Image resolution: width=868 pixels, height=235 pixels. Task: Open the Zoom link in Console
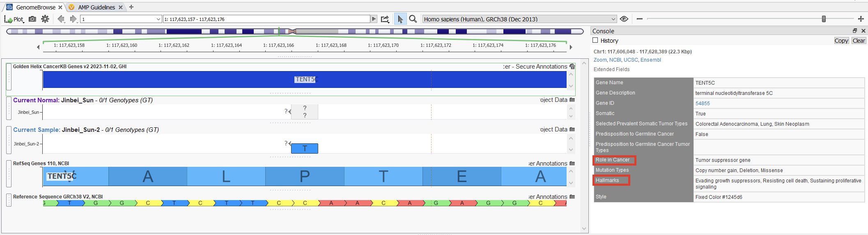click(600, 60)
